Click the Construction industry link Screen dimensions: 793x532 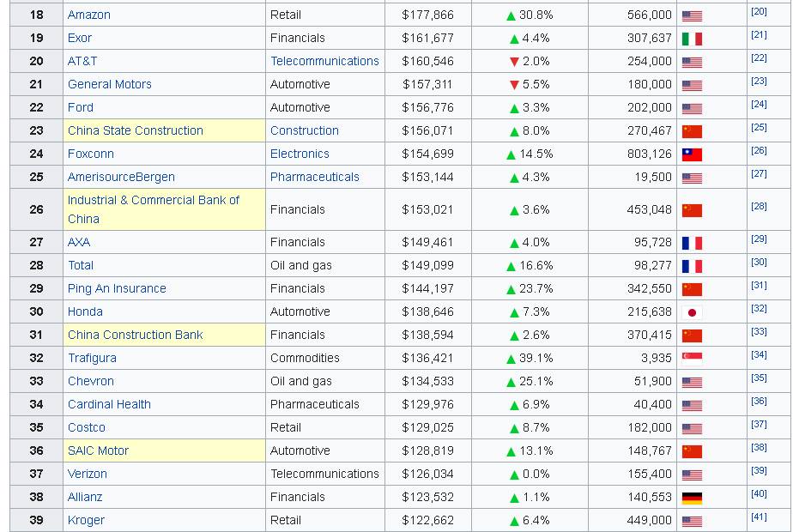tap(305, 131)
